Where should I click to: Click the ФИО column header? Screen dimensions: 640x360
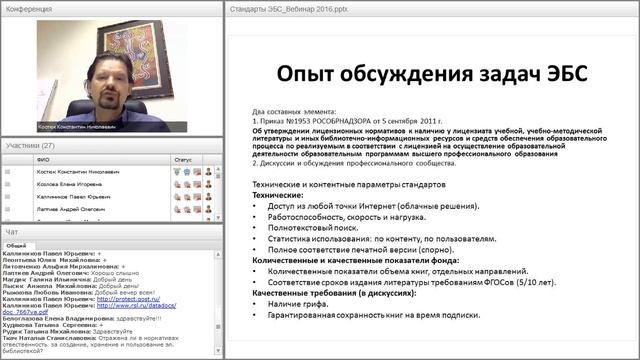102,160
